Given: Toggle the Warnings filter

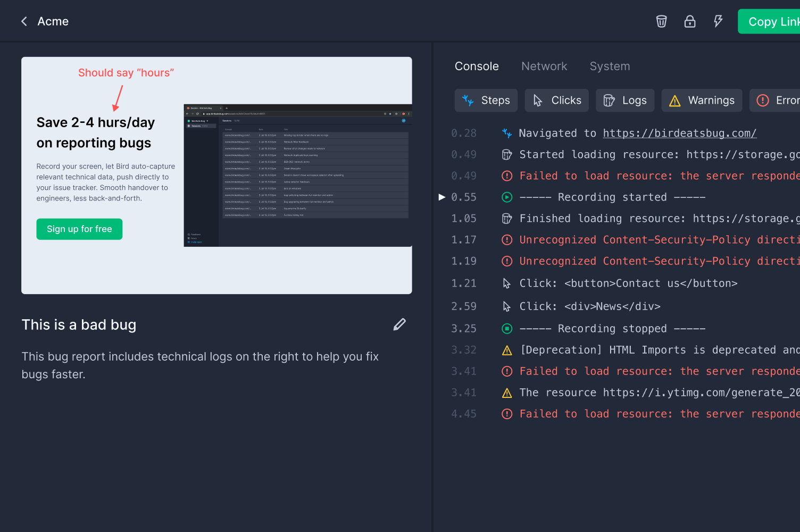Looking at the screenshot, I should 701,101.
